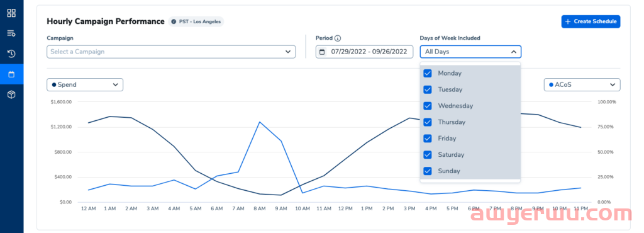The image size is (644, 233).
Task: Click the info icon beside Period label
Action: (338, 38)
